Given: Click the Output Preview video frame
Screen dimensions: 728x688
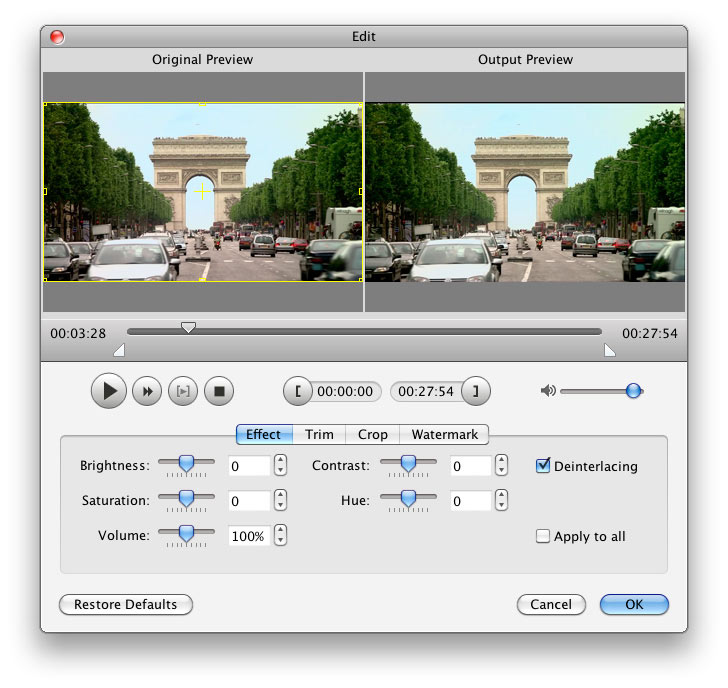Looking at the screenshot, I should tap(525, 192).
